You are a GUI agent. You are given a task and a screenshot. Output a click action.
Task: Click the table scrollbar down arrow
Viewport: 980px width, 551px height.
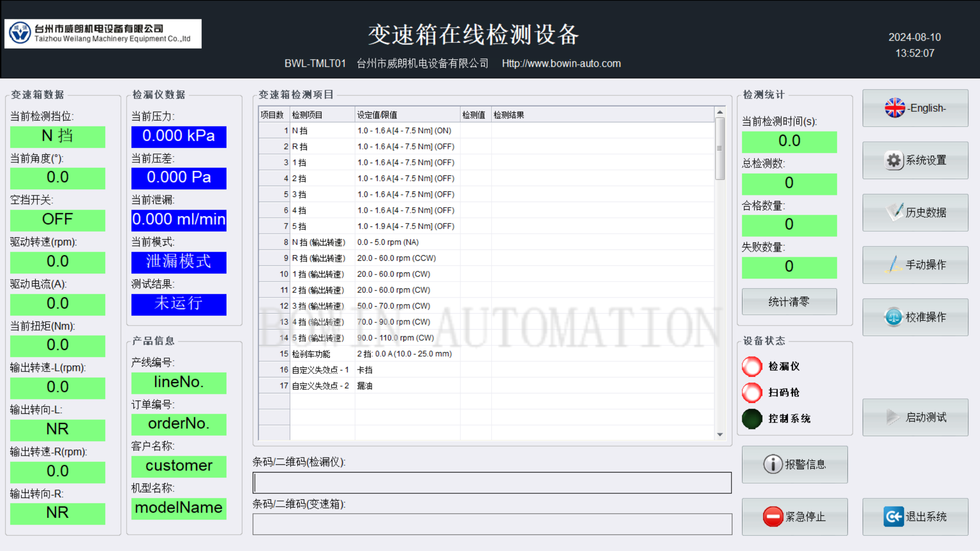(720, 435)
